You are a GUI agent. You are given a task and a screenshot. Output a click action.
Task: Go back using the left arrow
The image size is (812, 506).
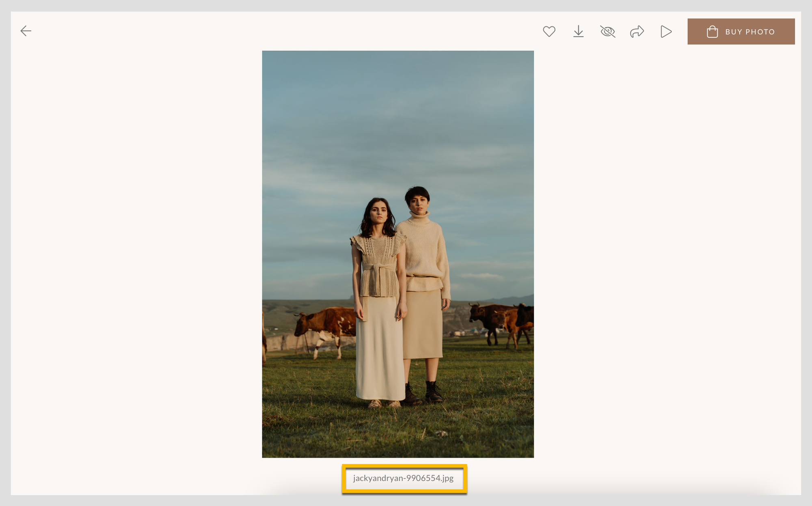click(x=26, y=31)
